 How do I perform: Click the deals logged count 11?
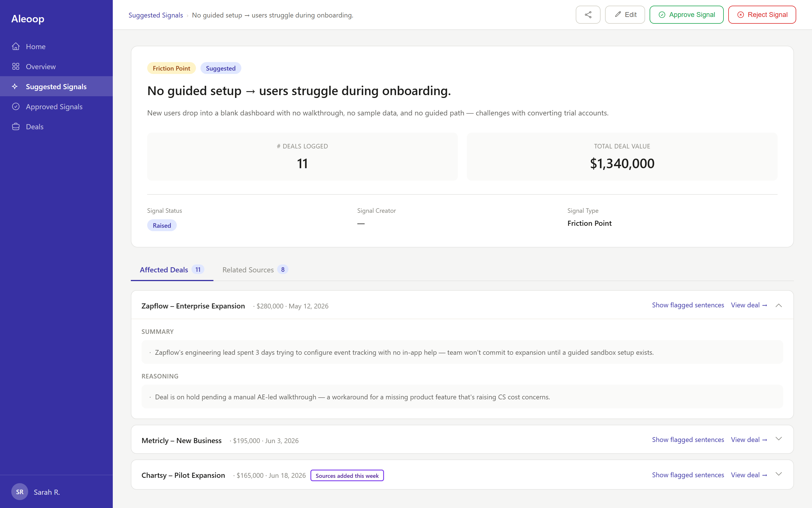pos(302,164)
